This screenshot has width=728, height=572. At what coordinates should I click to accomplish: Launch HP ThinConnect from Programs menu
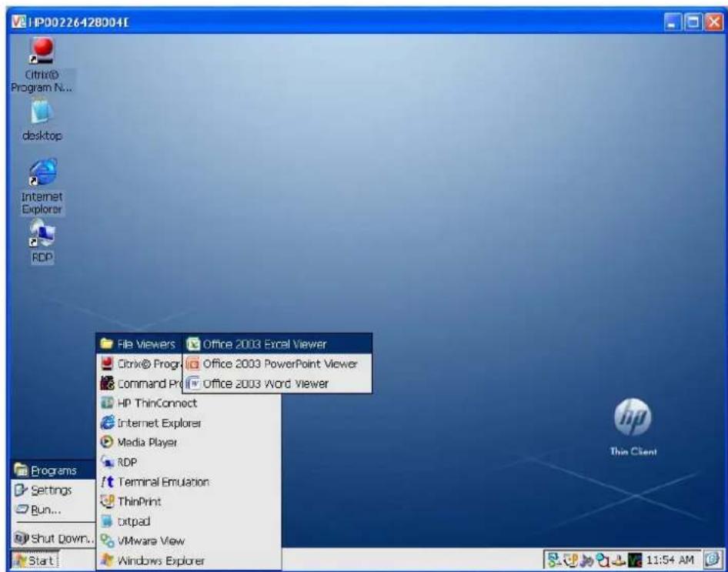coord(188,403)
